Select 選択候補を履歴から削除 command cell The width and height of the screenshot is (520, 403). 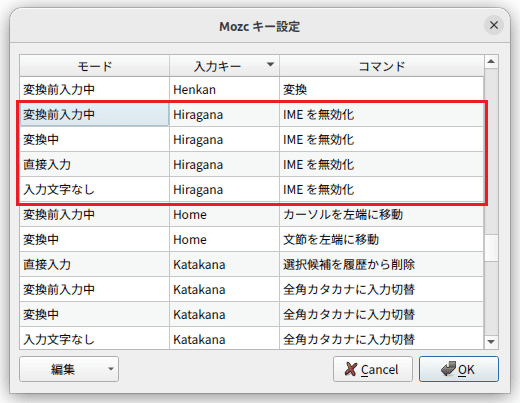382,264
